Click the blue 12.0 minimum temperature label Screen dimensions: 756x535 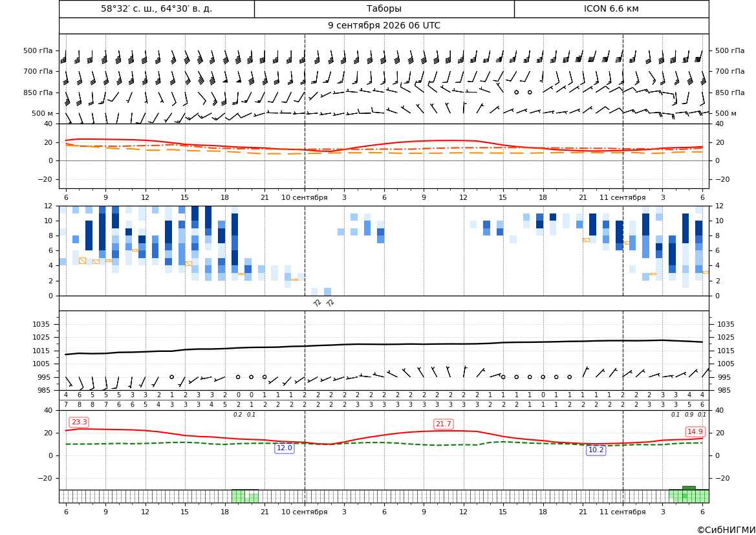coord(284,448)
